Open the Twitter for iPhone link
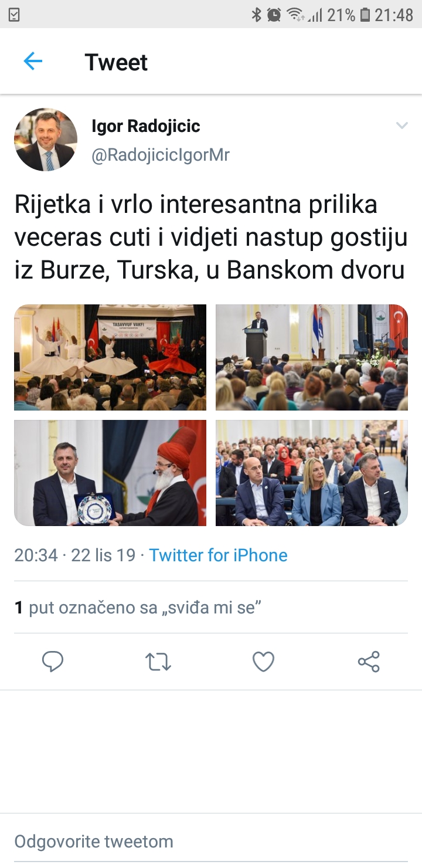This screenshot has height=868, width=422. [x=218, y=555]
